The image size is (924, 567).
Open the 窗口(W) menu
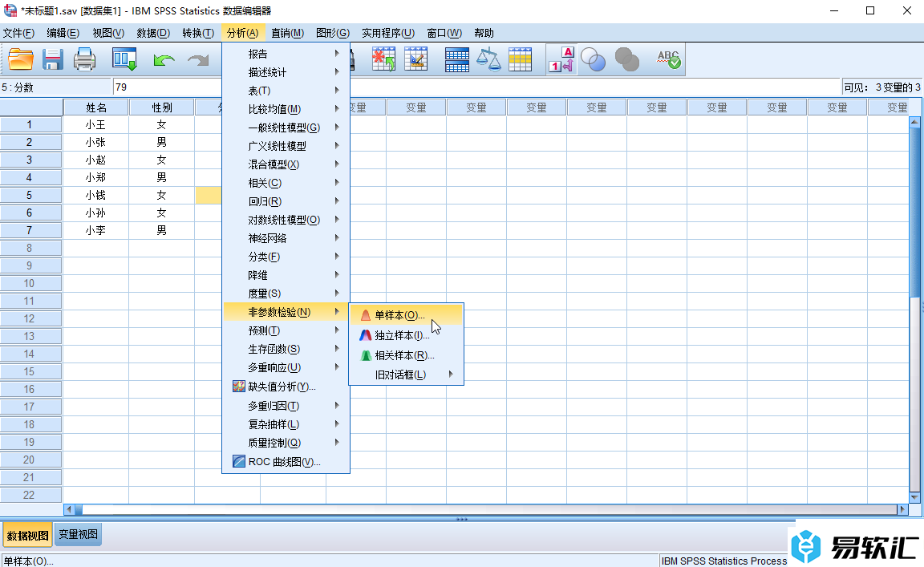(444, 33)
